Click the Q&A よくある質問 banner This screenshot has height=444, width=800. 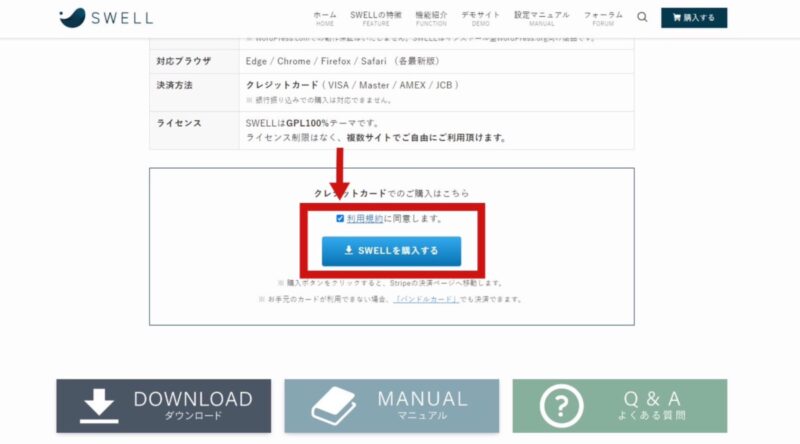tap(620, 406)
